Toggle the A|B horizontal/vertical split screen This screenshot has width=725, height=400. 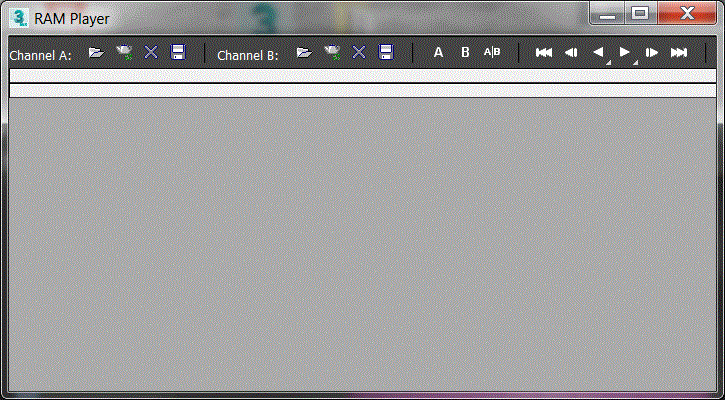click(492, 52)
